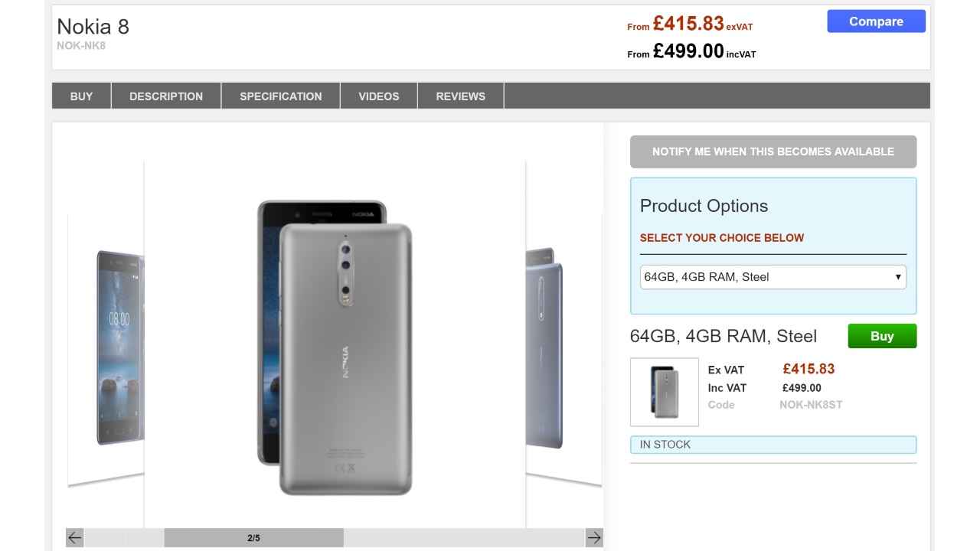Click the £415.83 ex VAT header price
Screen dimensions: 980x551
point(688,24)
